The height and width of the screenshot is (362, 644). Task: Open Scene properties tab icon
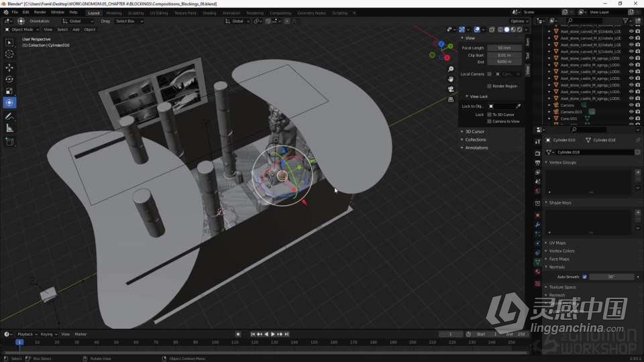pyautogui.click(x=537, y=182)
